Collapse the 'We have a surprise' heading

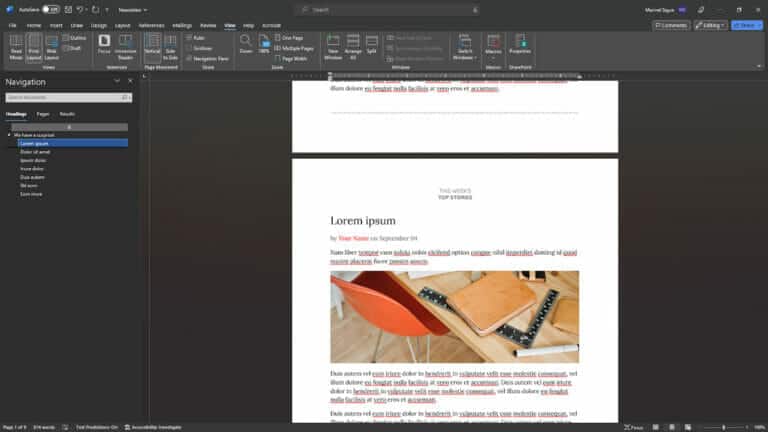[9, 135]
